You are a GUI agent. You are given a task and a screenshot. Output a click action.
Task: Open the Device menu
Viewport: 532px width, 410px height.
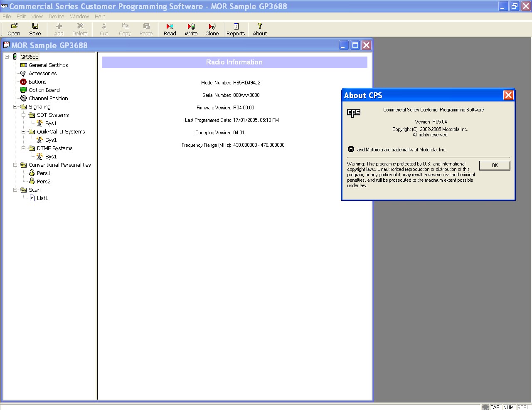56,16
